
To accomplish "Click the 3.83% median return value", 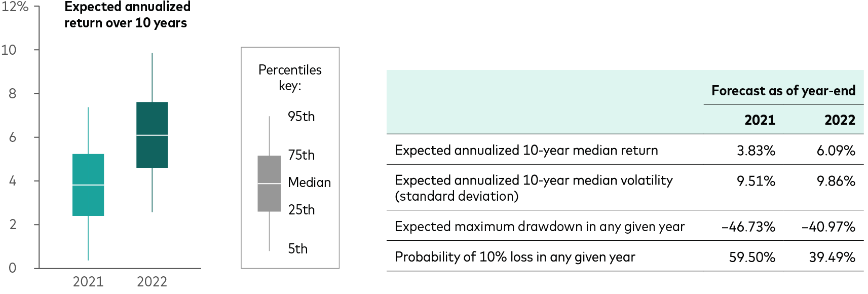I will click(756, 151).
